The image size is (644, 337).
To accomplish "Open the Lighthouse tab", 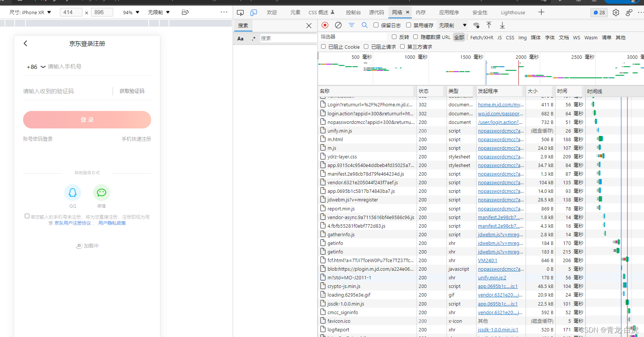I will click(x=513, y=12).
